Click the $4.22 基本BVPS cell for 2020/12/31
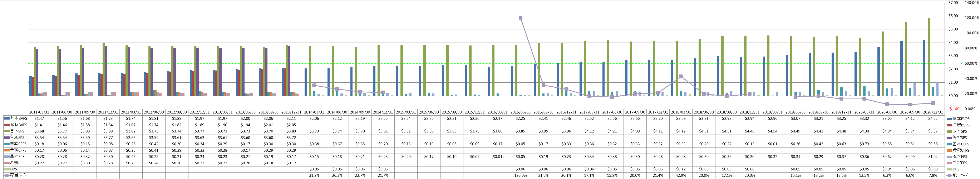Image resolution: width=980 pixels, height=179 pixels. [933, 119]
